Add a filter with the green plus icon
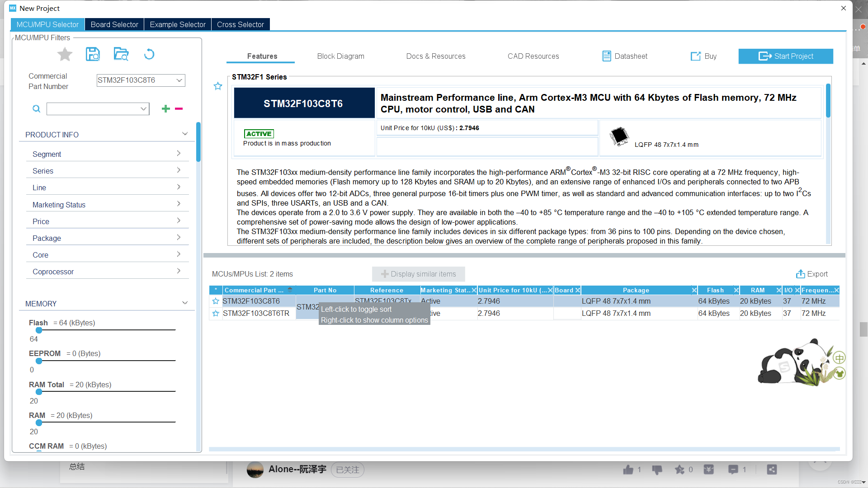This screenshot has height=488, width=868. 166,109
